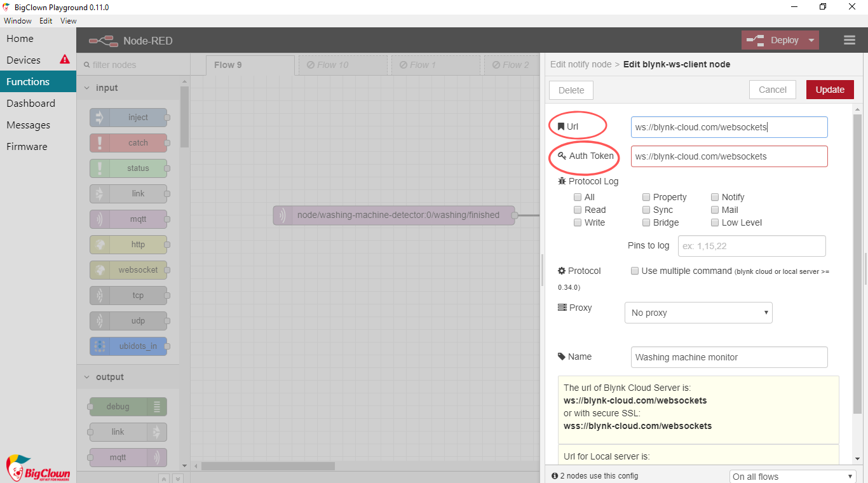Viewport: 868px width, 483px height.
Task: Toggle Use multiple command checkbox
Action: (635, 271)
